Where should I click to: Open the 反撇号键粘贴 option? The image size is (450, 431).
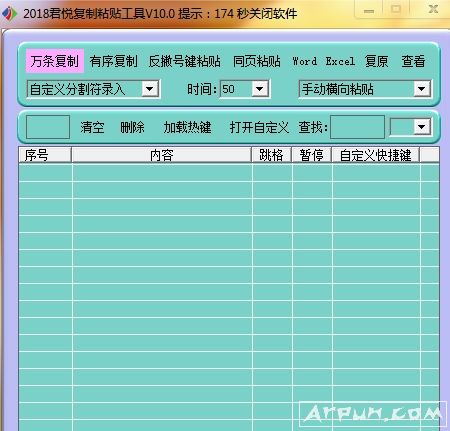click(x=184, y=61)
